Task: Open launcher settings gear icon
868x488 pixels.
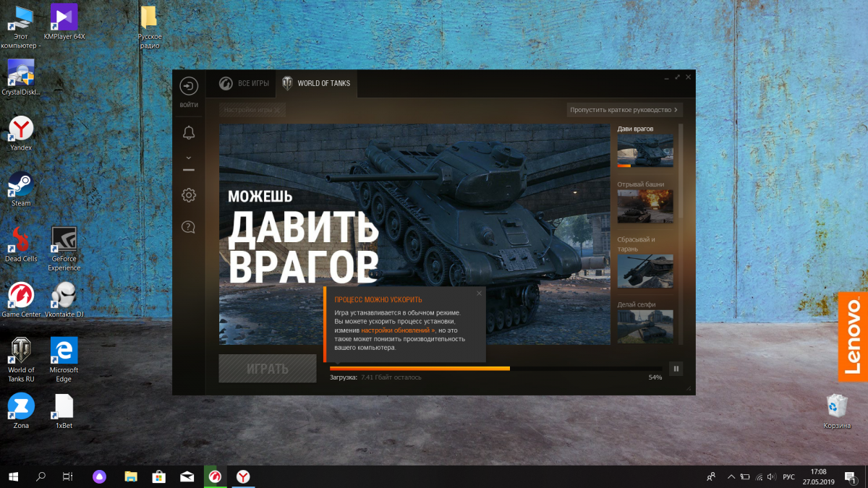Action: point(189,194)
